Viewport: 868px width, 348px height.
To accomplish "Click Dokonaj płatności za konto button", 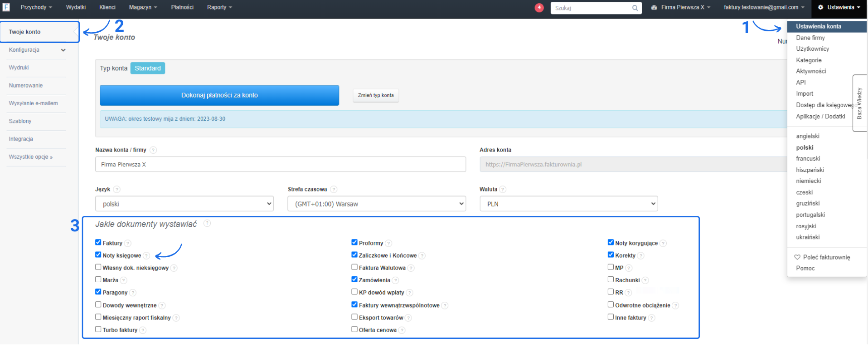I will point(219,95).
